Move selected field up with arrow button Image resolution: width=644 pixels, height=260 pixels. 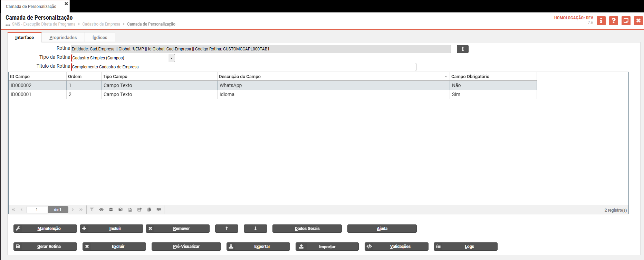point(227,229)
